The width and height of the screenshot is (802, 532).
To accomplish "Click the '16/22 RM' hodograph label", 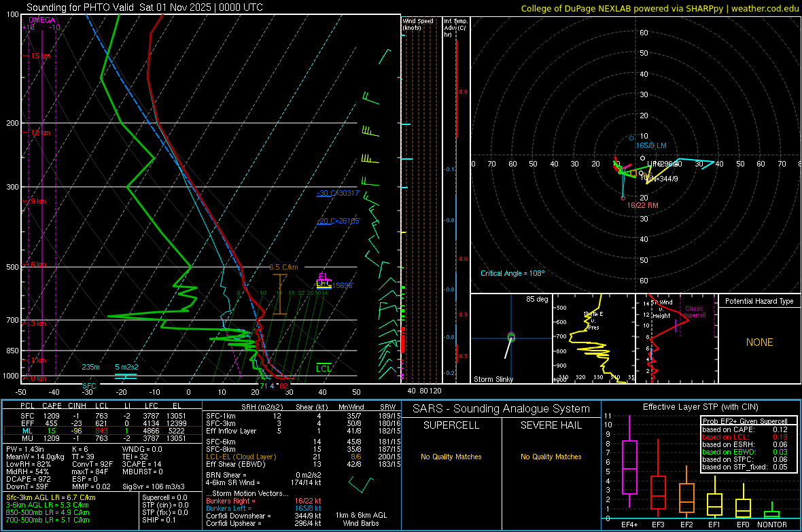I will pyautogui.click(x=642, y=206).
